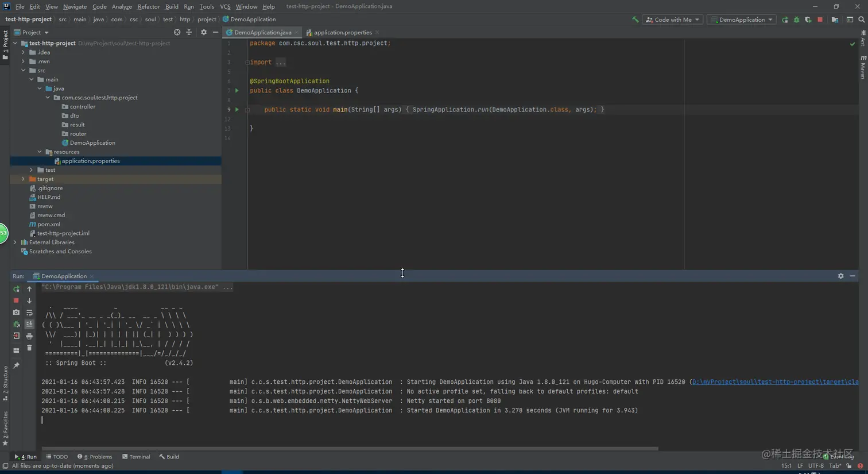This screenshot has width=868, height=474.
Task: Expand the target folder in project tree
Action: click(24, 179)
